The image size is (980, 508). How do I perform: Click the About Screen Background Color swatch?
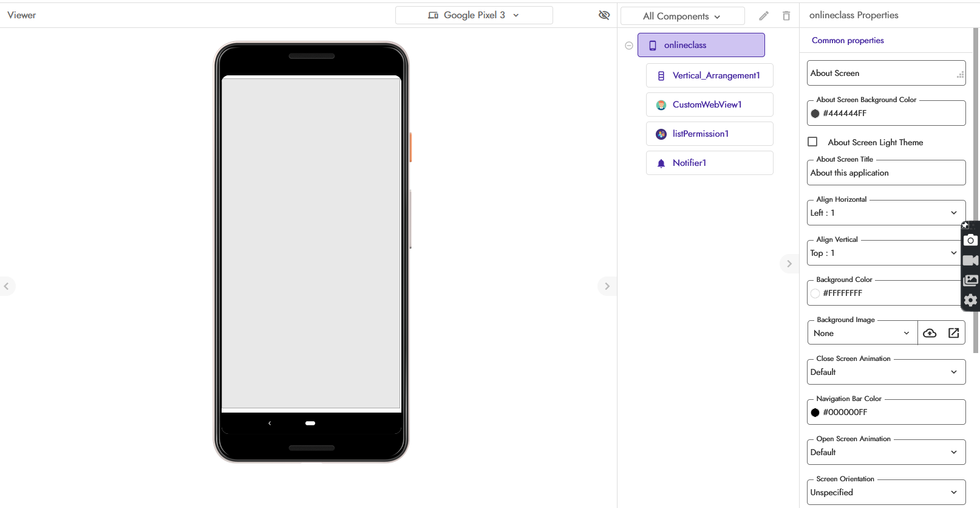click(x=815, y=114)
